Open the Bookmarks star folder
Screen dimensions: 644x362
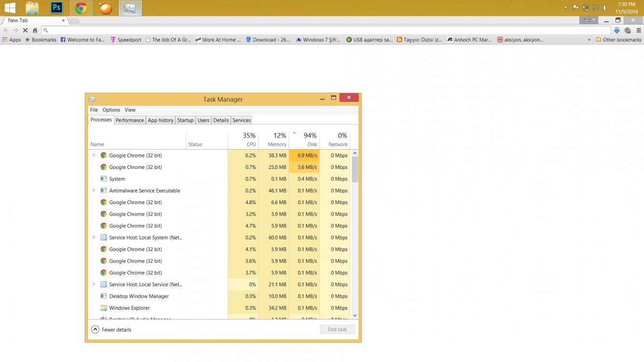point(41,40)
